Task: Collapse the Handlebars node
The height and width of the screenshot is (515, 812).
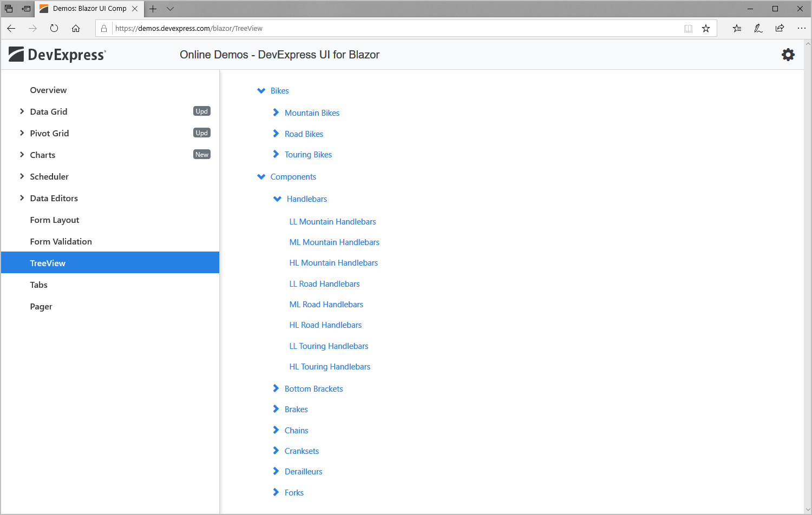Action: pos(278,199)
